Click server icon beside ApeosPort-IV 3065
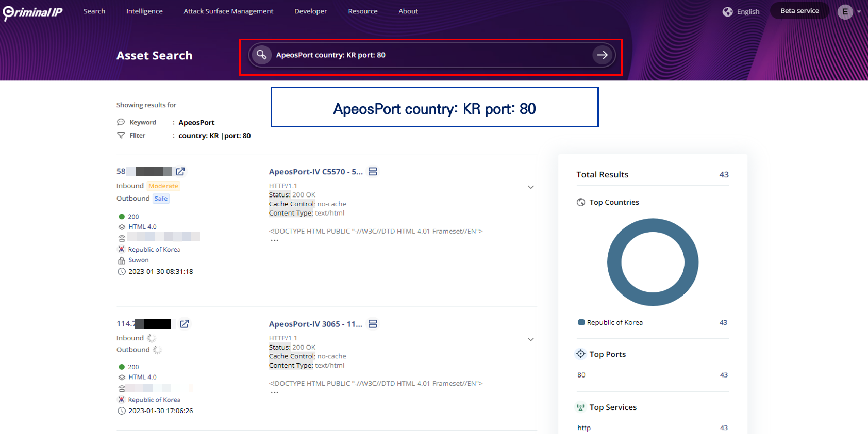Screen dimensions: 868x443 [373, 324]
